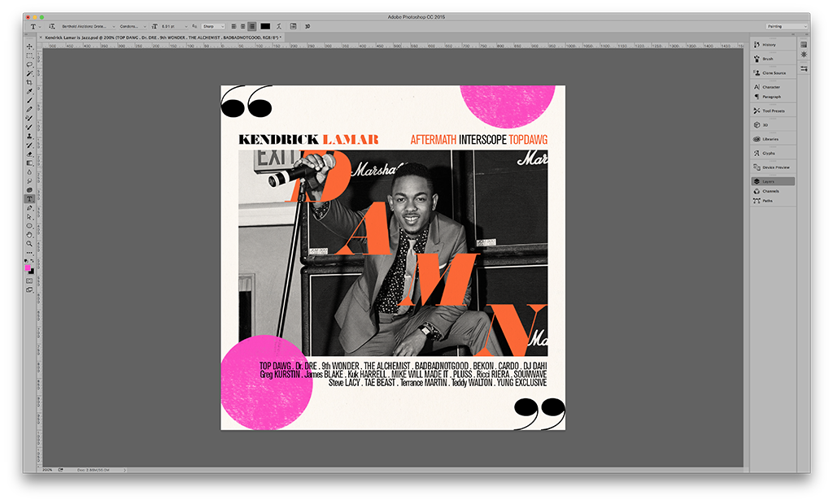Open the Swatches panel icon
833x504 pixels.
804,45
